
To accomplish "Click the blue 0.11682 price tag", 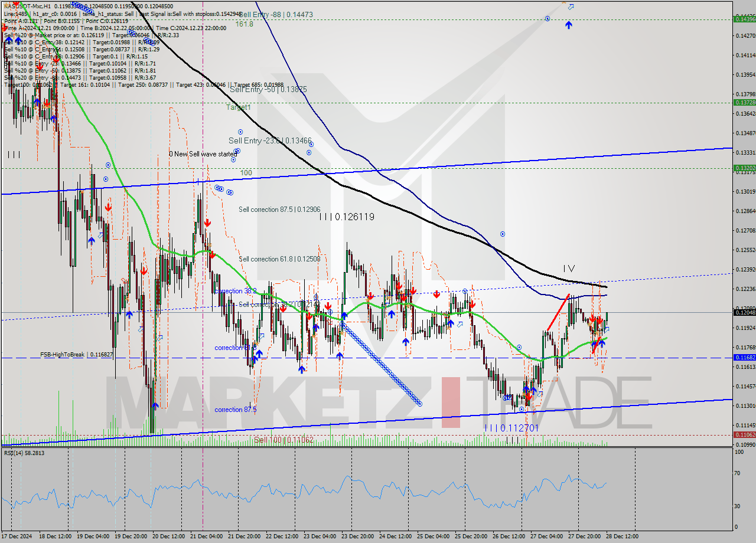I will point(744,358).
